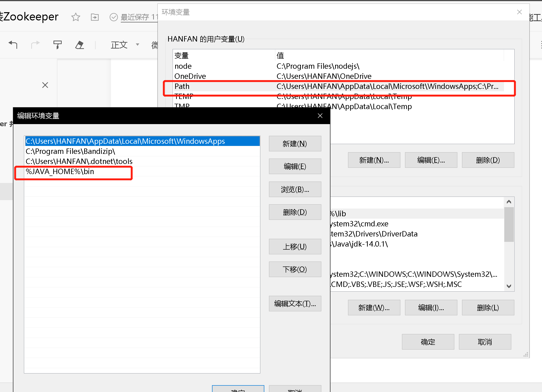The image size is (542, 392).
Task: Click the undo arrow in document toolbar
Action: click(x=13, y=45)
